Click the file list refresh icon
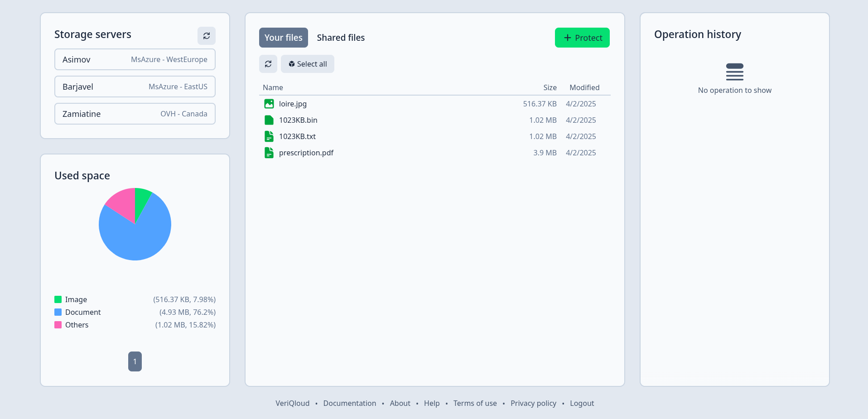868x419 pixels. tap(268, 64)
